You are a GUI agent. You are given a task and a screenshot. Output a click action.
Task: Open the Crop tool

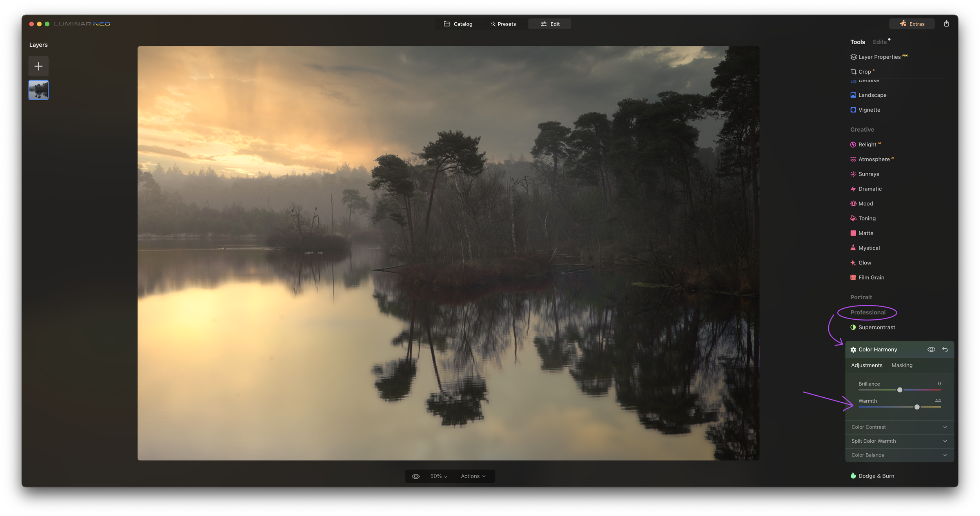864,72
